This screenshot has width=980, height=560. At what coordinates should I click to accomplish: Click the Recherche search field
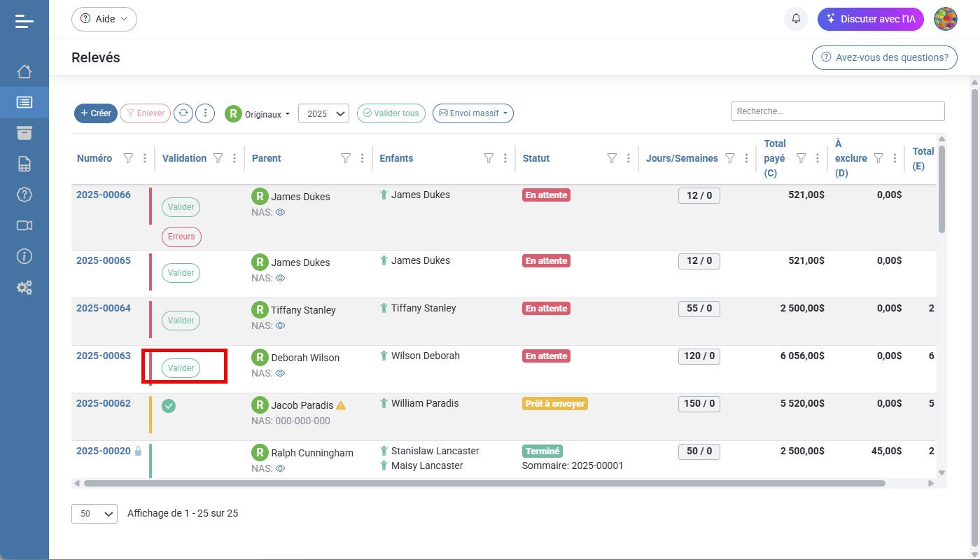click(837, 111)
